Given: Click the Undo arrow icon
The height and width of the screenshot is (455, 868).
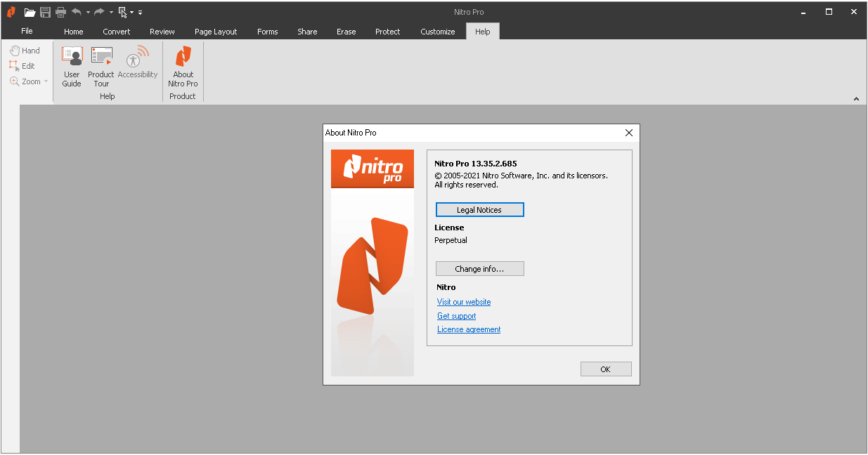Looking at the screenshot, I should click(76, 12).
